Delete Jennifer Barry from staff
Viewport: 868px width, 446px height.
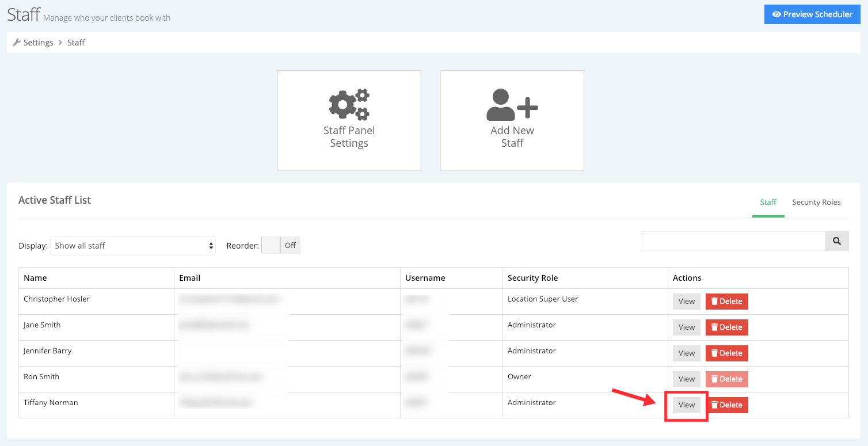coord(727,353)
